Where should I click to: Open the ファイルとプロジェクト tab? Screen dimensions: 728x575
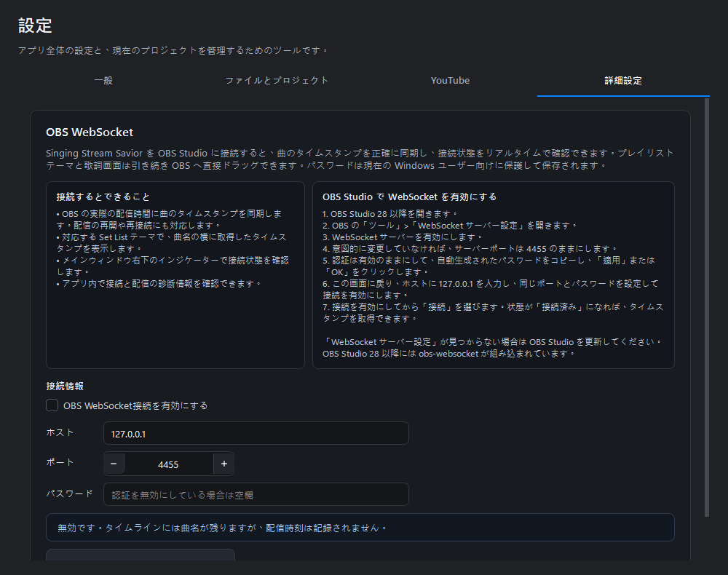pos(277,80)
